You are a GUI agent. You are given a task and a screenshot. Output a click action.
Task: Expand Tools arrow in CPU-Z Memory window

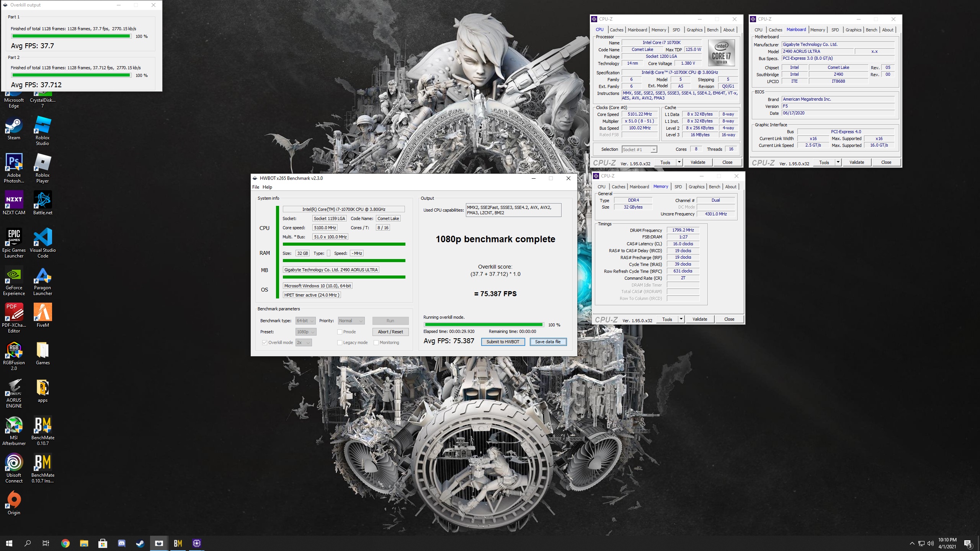click(681, 319)
